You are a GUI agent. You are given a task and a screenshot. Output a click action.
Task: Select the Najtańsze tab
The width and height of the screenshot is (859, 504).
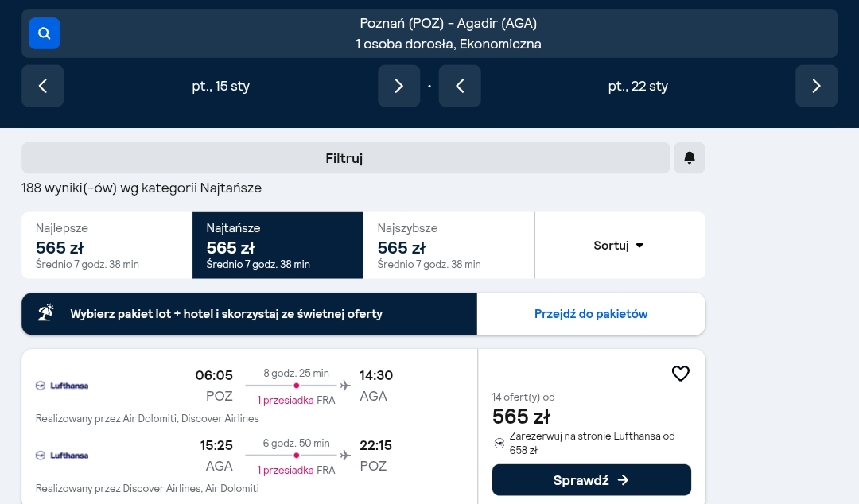click(278, 246)
